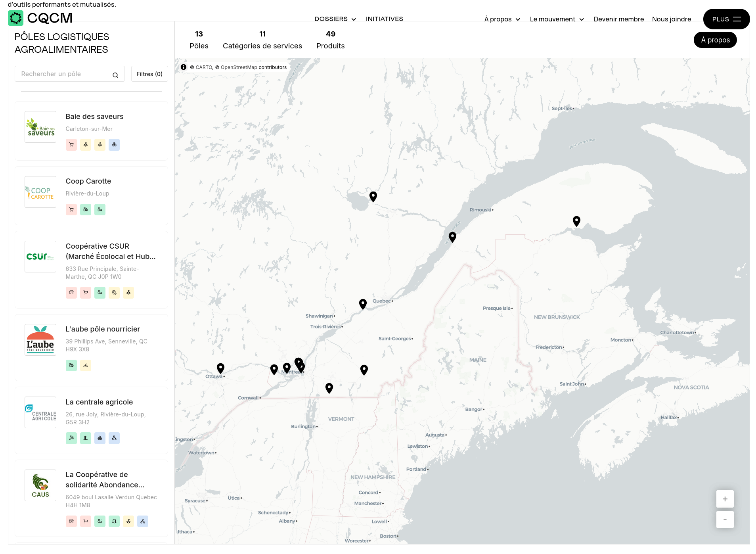This screenshot has width=756, height=554.
Task: Select the blue distribution icon on Baie des saveurs
Action: (x=114, y=145)
